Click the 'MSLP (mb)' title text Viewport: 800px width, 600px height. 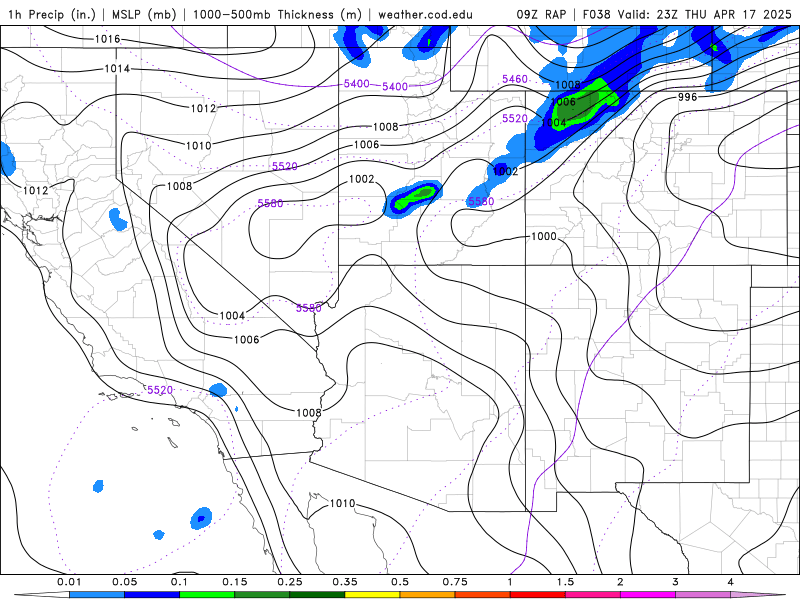tap(144, 14)
